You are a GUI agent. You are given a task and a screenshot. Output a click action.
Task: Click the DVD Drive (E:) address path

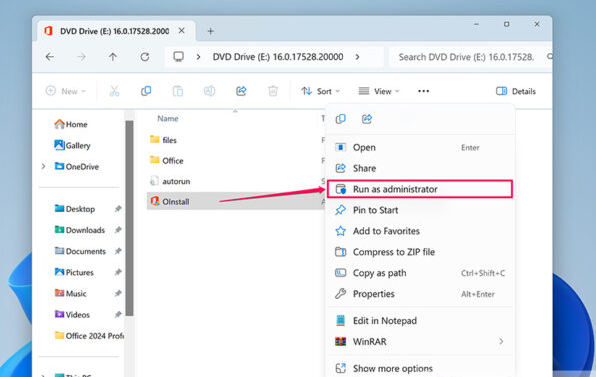point(278,57)
